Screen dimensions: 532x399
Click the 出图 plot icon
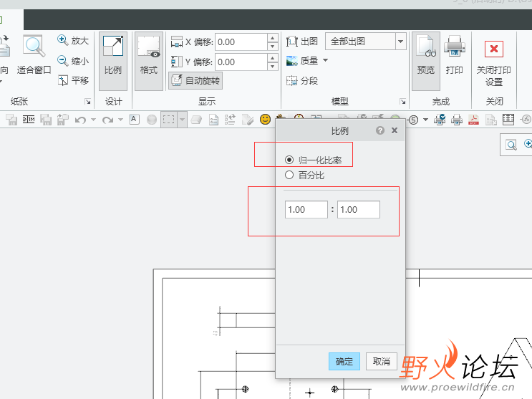click(292, 42)
